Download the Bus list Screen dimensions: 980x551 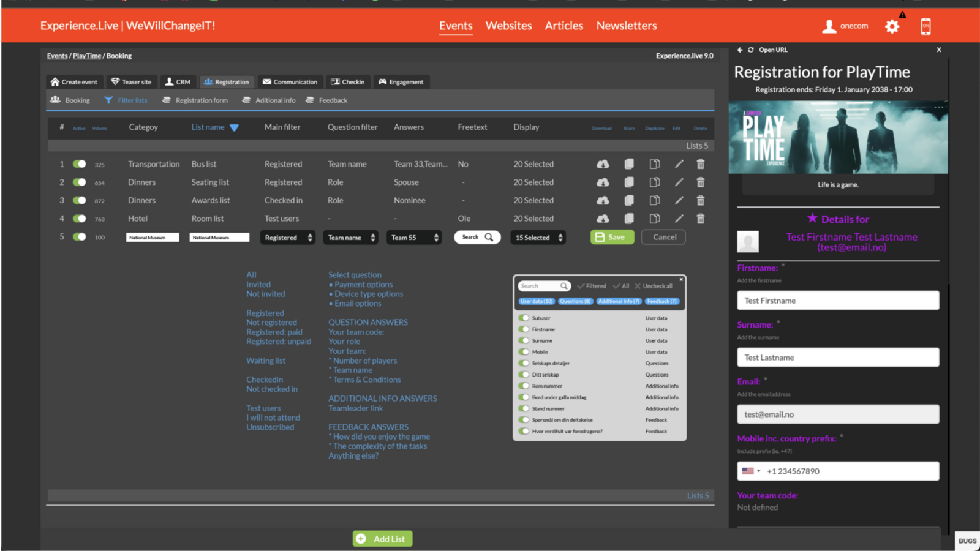click(x=603, y=164)
